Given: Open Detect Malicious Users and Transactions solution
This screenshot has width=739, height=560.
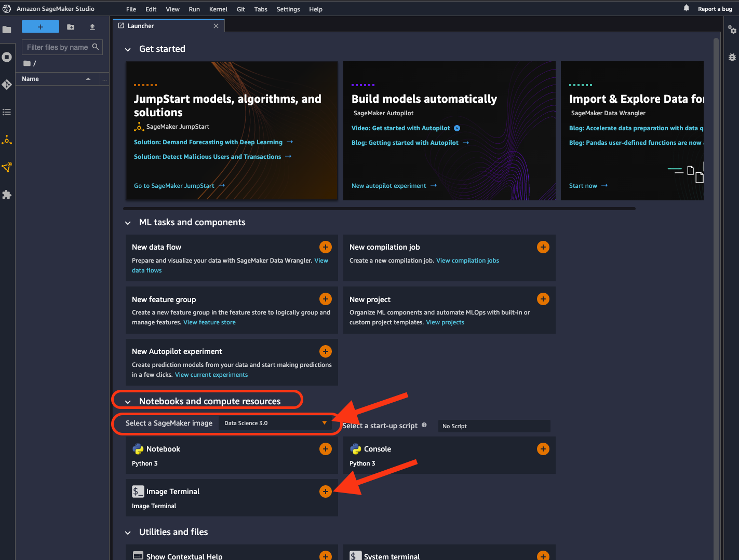Looking at the screenshot, I should tap(212, 157).
